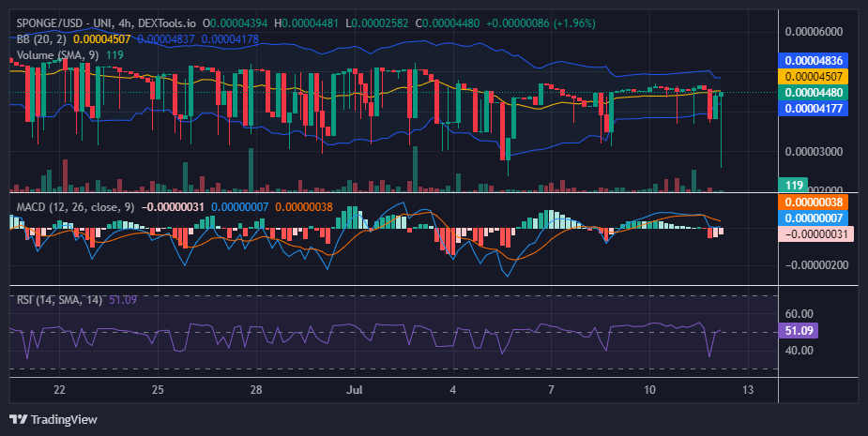868x436 pixels.
Task: Click the 0.00003000 price axis label
Action: click(814, 152)
